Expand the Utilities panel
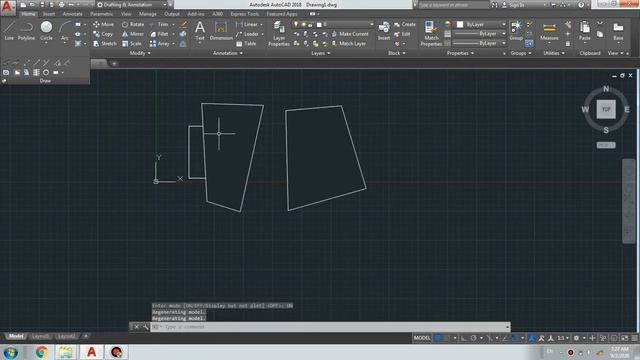 pos(554,53)
